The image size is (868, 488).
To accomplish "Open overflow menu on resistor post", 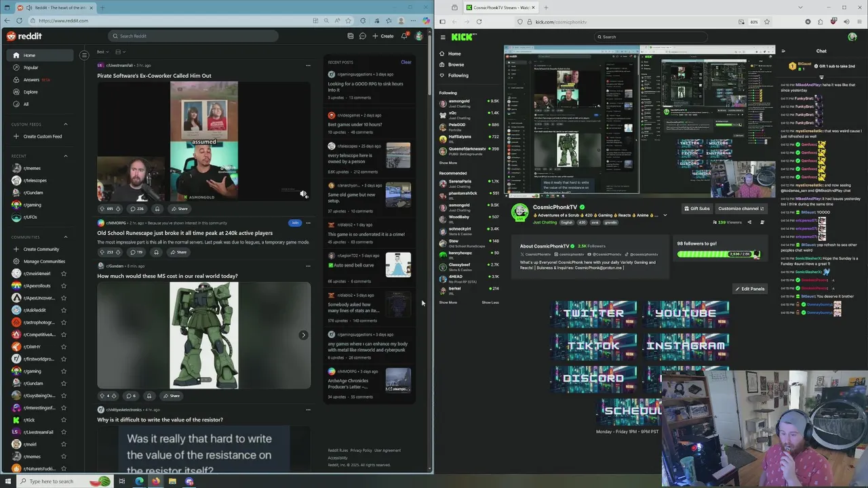I will tap(308, 409).
